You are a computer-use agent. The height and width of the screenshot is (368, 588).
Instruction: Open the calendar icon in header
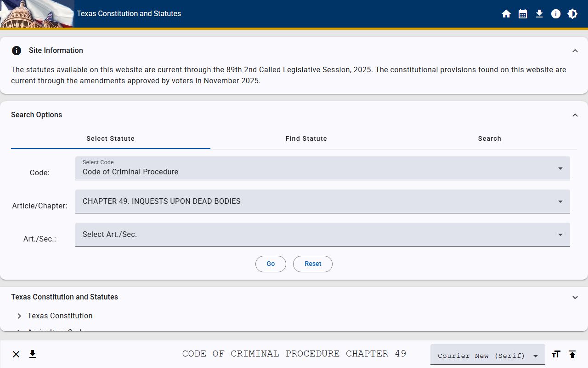523,14
